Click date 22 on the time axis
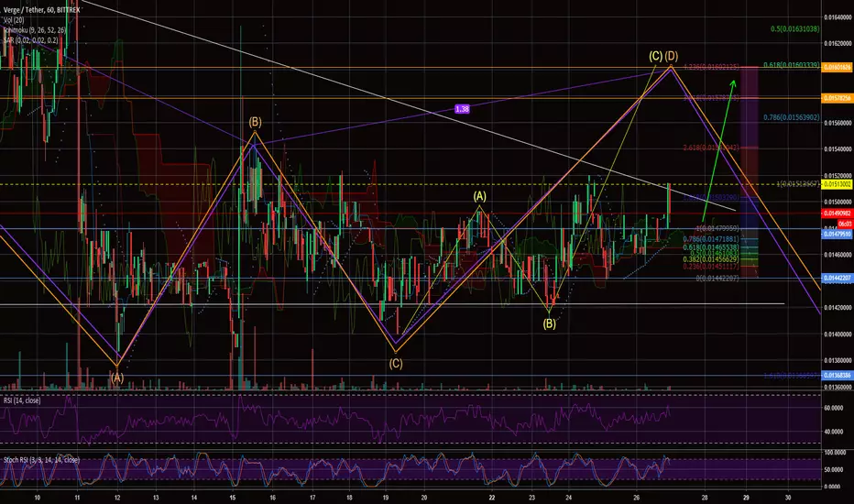This screenshot has width=854, height=504. click(x=492, y=498)
